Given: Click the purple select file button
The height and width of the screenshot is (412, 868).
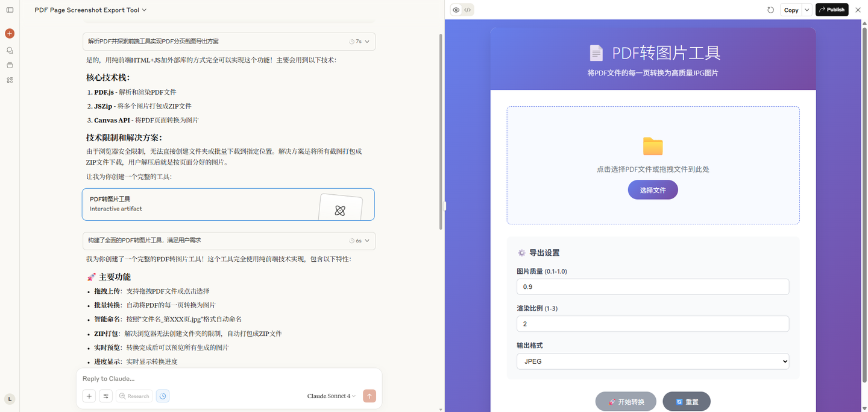Looking at the screenshot, I should point(653,190).
